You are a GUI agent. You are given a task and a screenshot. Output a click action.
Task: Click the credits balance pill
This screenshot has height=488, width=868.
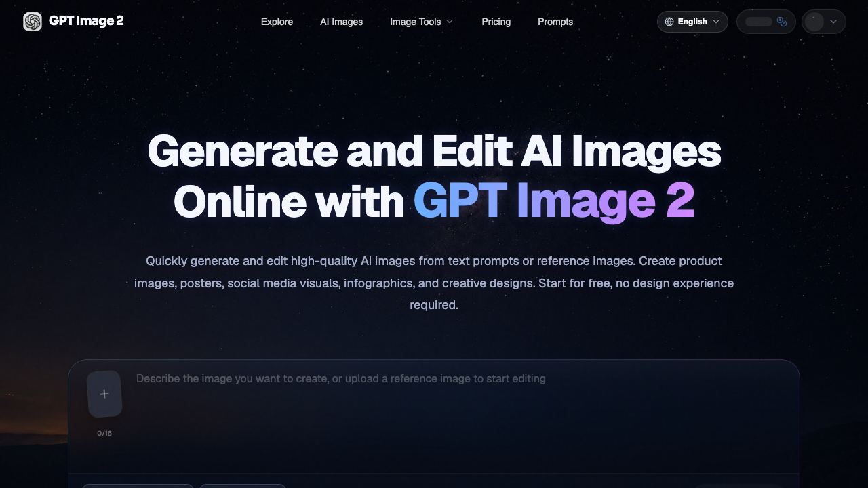pos(766,22)
